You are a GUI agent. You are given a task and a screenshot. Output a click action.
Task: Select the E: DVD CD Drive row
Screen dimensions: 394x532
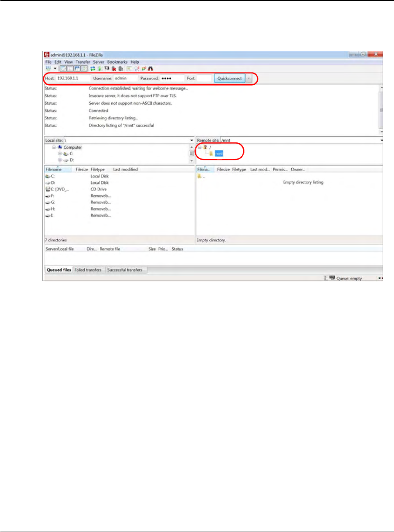coord(119,189)
